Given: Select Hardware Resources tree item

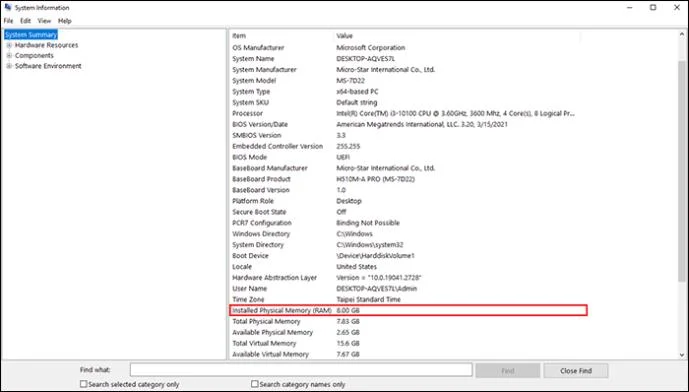Looking at the screenshot, I should click(46, 45).
